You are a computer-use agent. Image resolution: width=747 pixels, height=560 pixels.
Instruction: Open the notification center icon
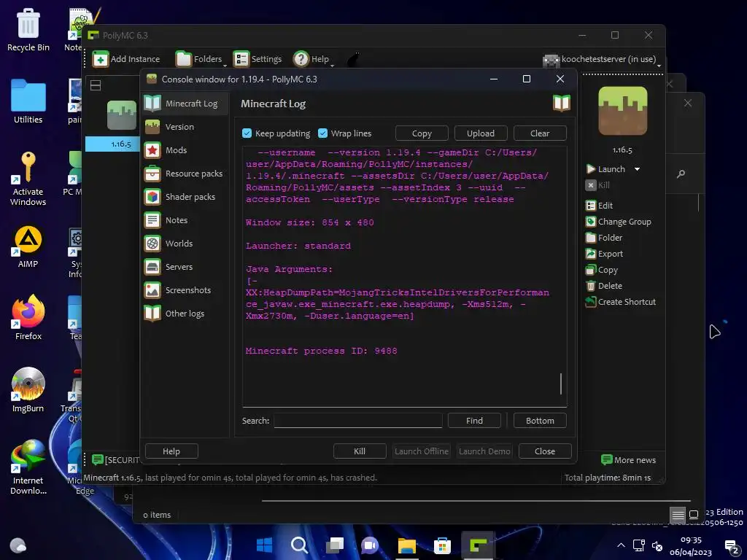click(x=731, y=546)
